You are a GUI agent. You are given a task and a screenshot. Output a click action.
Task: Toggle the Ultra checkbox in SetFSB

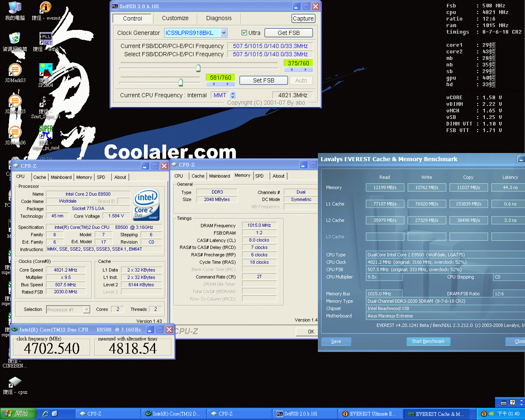pyautogui.click(x=244, y=33)
